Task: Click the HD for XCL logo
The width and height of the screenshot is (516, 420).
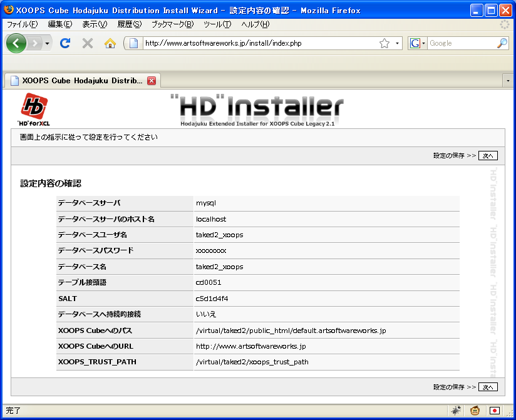Action: (x=34, y=109)
